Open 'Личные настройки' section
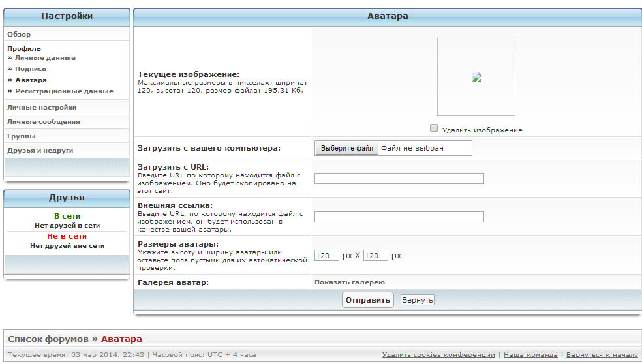 [42, 107]
